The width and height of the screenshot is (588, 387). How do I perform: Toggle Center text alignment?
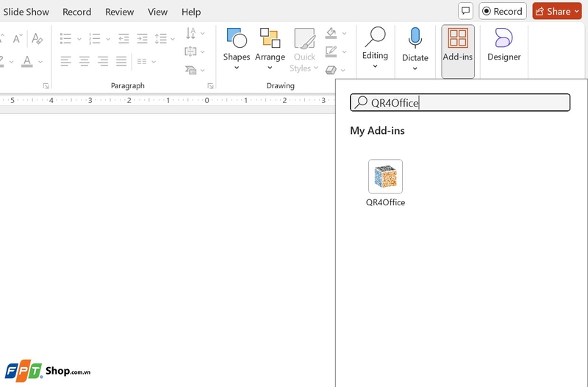click(85, 61)
